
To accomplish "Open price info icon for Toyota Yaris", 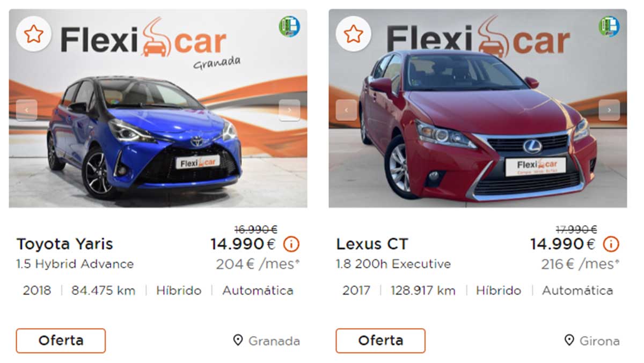I will 291,245.
